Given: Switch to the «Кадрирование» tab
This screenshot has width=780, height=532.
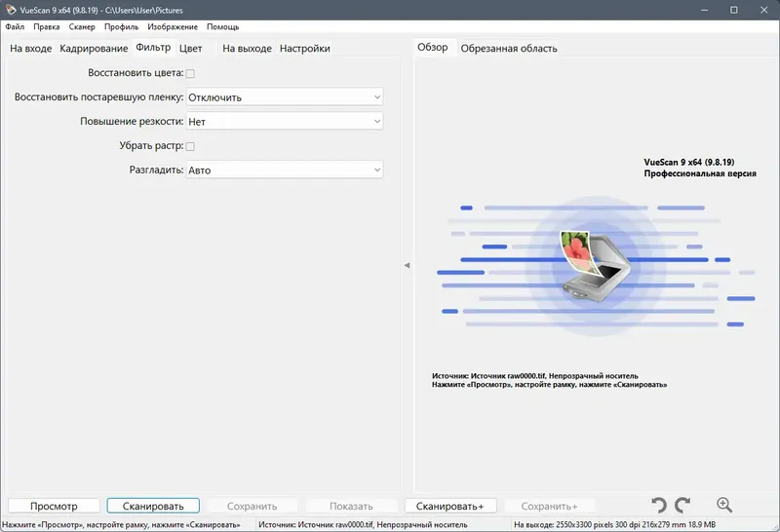Looking at the screenshot, I should (x=94, y=48).
